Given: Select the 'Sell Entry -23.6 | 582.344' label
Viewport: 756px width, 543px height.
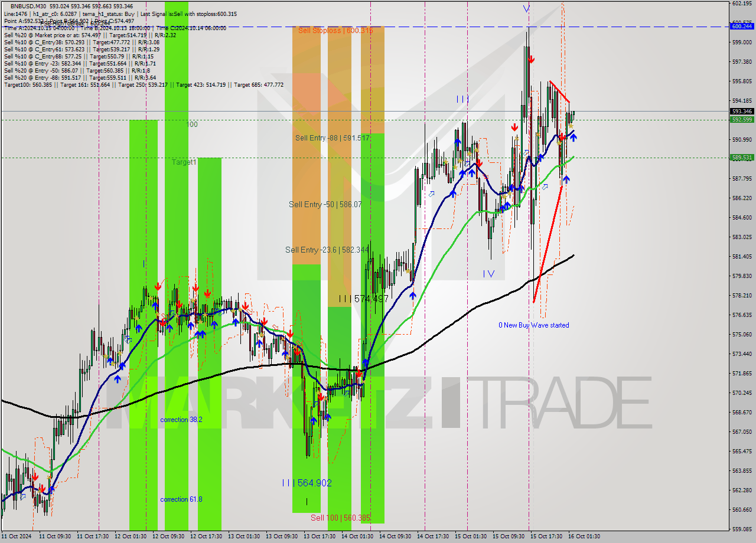Looking at the screenshot, I should (327, 250).
